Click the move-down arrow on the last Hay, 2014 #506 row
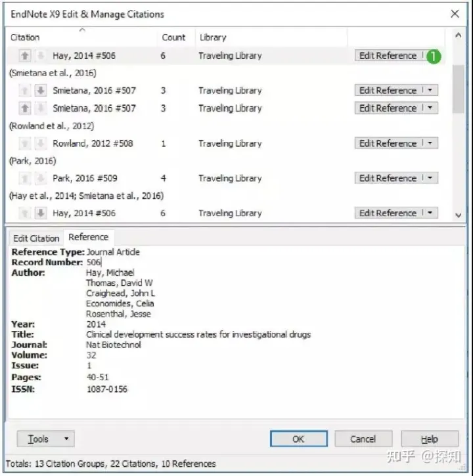The width and height of the screenshot is (473, 476). tap(41, 213)
